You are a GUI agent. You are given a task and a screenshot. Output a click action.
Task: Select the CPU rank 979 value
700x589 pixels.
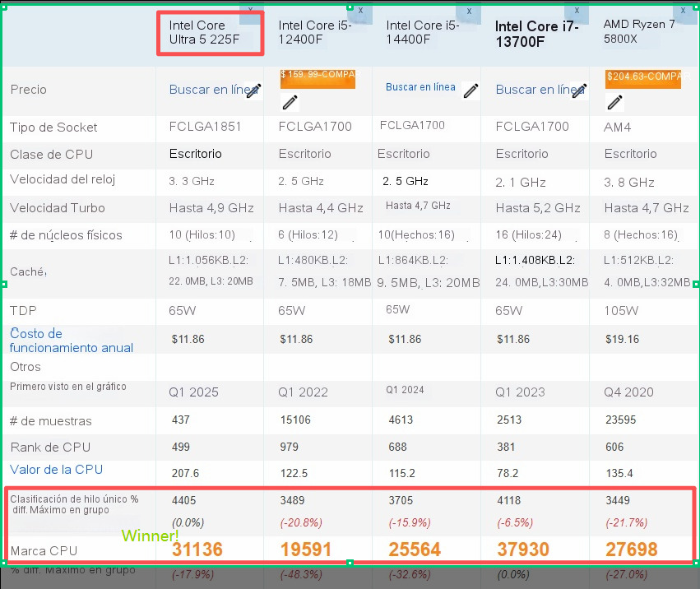point(289,447)
